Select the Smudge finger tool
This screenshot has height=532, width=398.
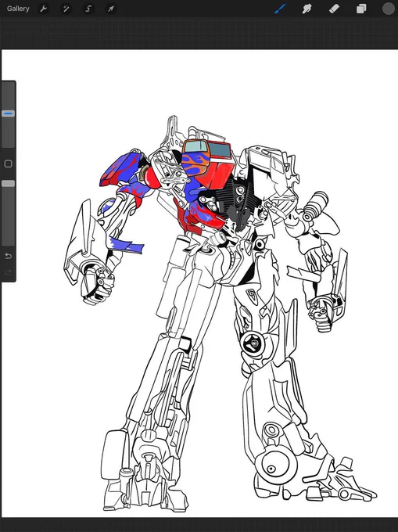coord(307,9)
